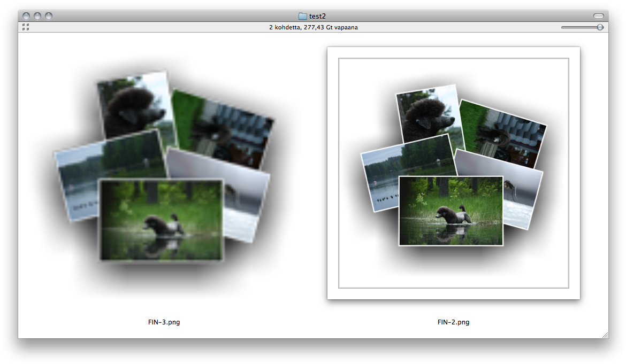
Task: Toggle the toolbar with the capsule button
Action: (x=598, y=16)
